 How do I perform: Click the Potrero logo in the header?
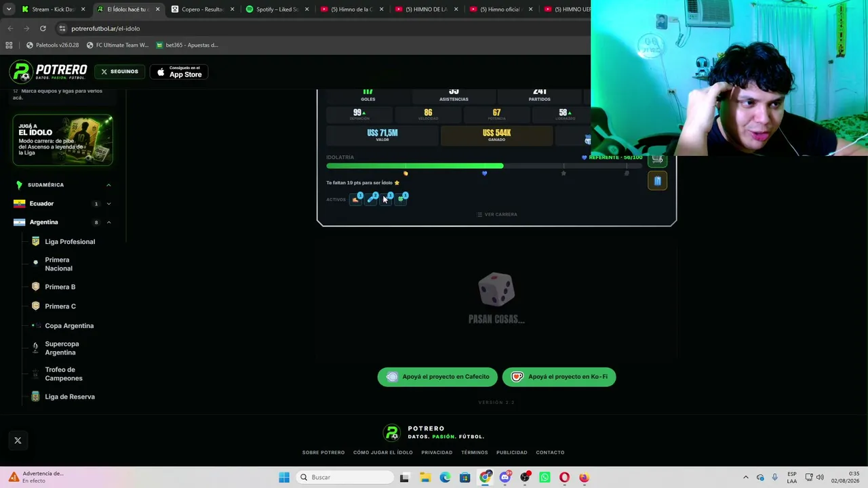point(48,71)
